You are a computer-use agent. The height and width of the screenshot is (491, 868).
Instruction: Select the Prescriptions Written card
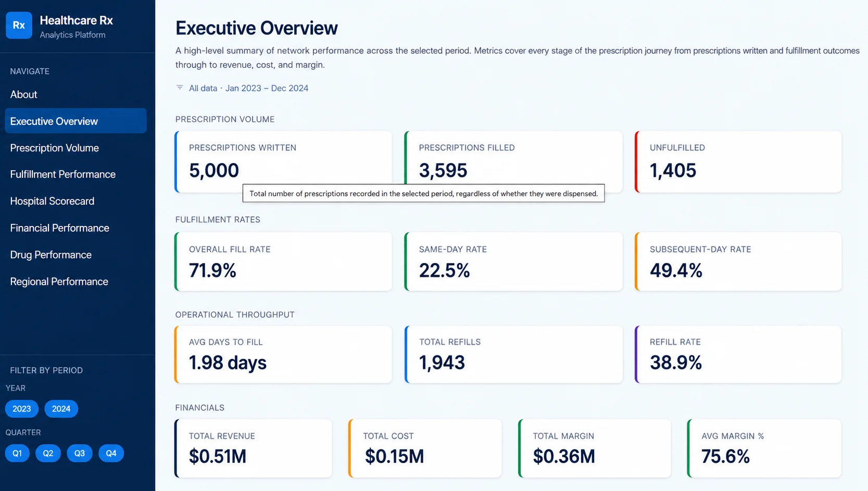tap(283, 161)
